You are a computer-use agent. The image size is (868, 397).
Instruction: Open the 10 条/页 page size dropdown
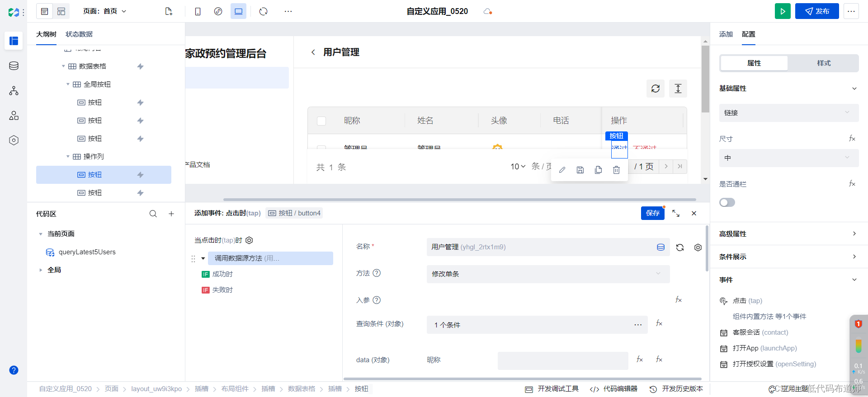[x=518, y=167]
